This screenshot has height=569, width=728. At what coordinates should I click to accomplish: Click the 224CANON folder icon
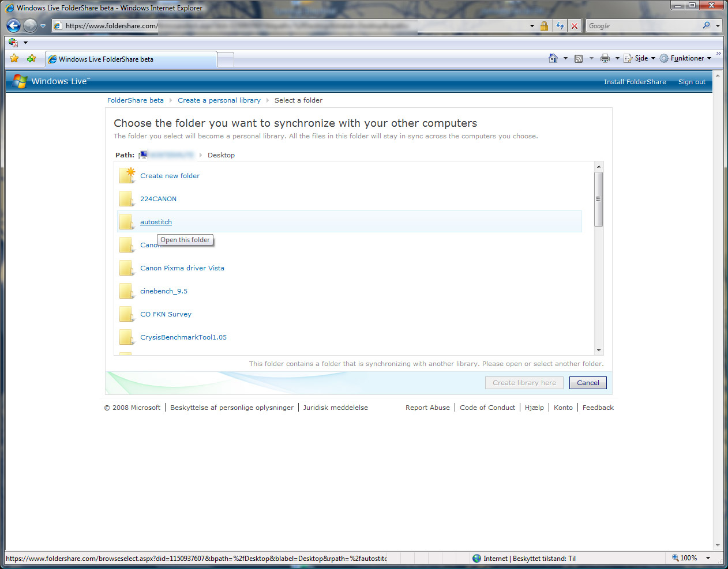[126, 199]
